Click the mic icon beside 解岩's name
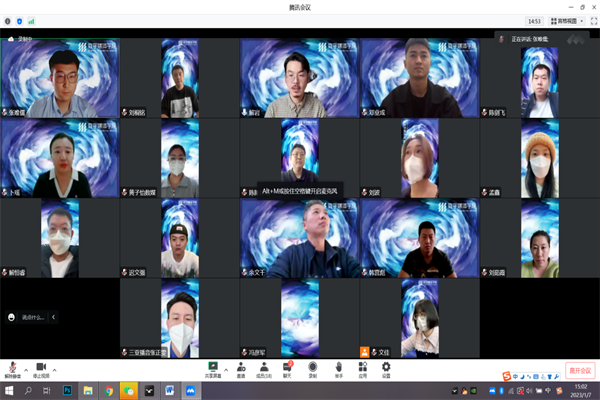This screenshot has width=600, height=400. pos(245,112)
